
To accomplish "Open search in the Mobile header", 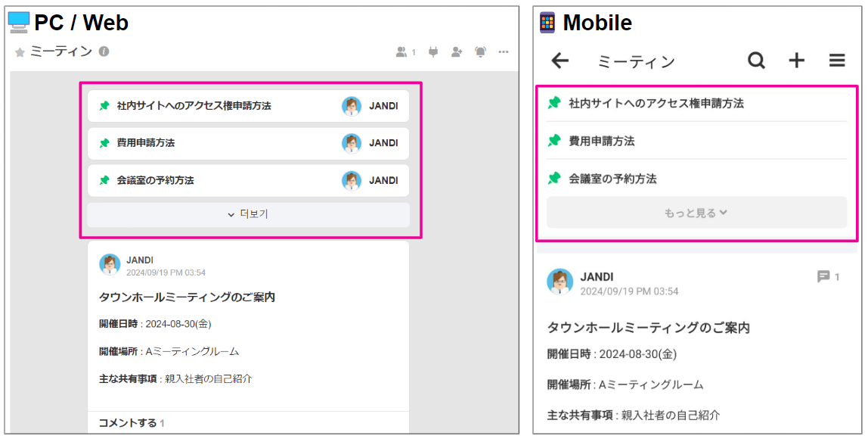I will 756,61.
